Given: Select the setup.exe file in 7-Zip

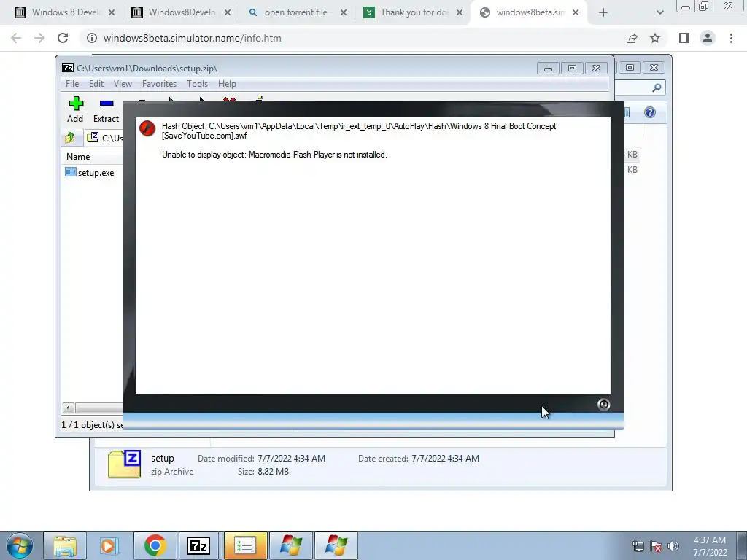Looking at the screenshot, I should tap(90, 172).
